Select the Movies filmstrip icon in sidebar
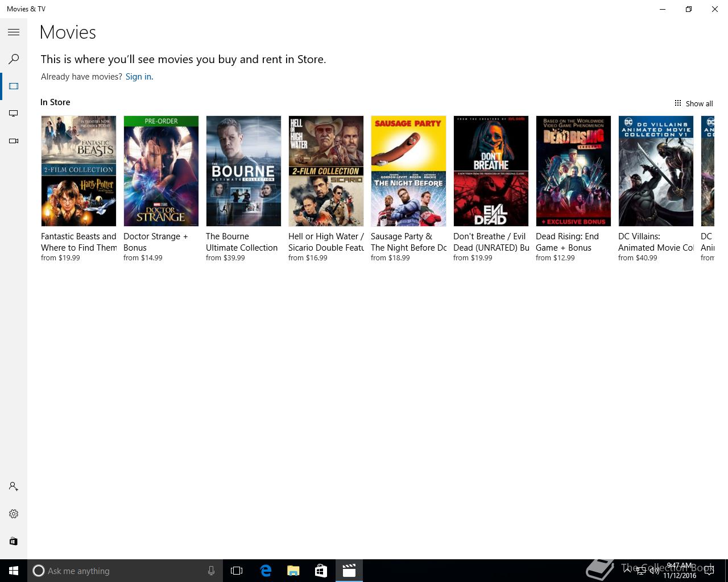728x582 pixels. tap(14, 86)
